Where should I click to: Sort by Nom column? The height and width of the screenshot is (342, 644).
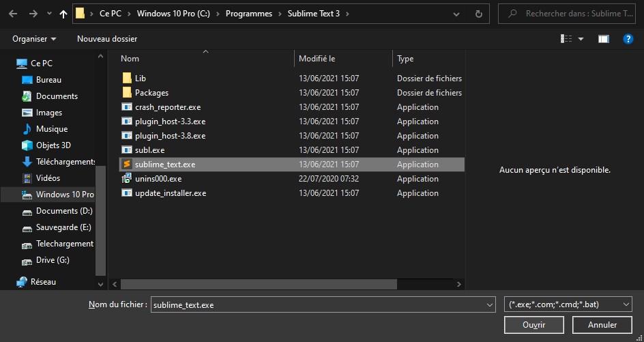pos(130,59)
